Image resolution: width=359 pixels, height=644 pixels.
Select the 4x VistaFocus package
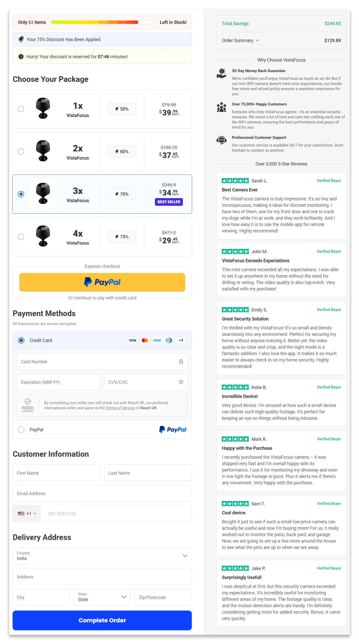(21, 237)
